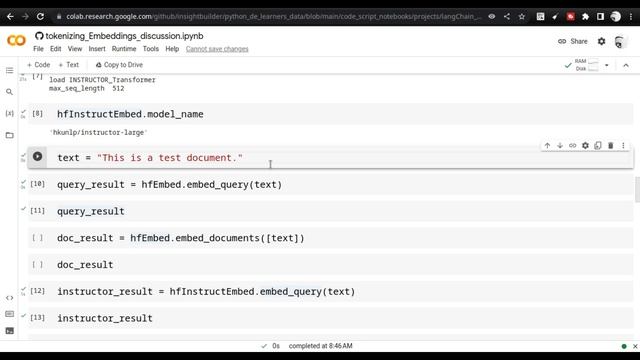Open the browser extensions puzzle icon

585,16
